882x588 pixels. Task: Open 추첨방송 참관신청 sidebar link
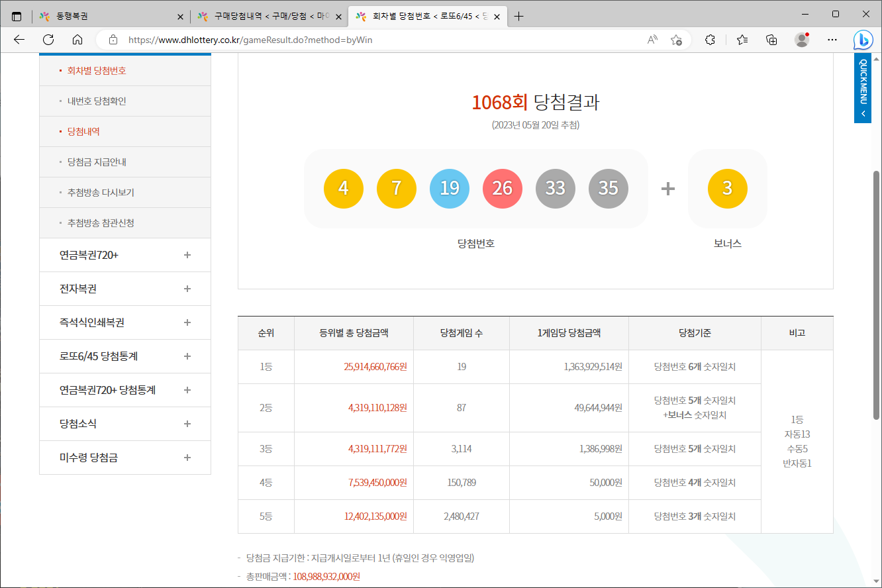(101, 223)
